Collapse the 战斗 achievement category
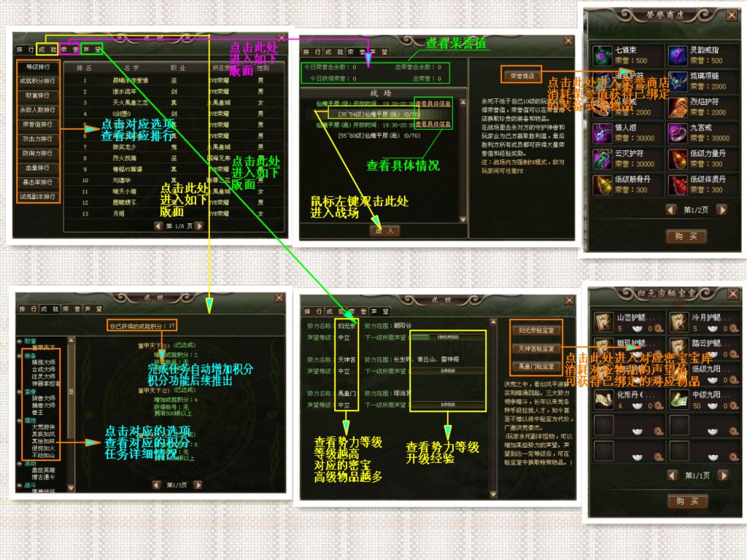This screenshot has height=560, width=747. (x=20, y=485)
